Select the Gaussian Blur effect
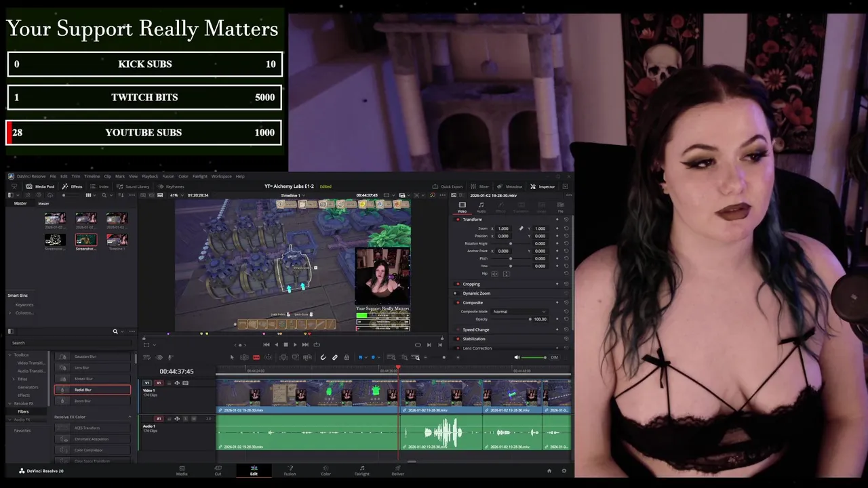868x488 pixels. point(92,357)
